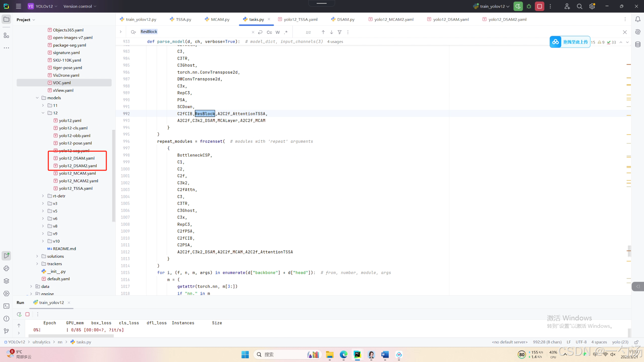Toggle Match Case in search bar
The image size is (644, 362).
pos(269,32)
